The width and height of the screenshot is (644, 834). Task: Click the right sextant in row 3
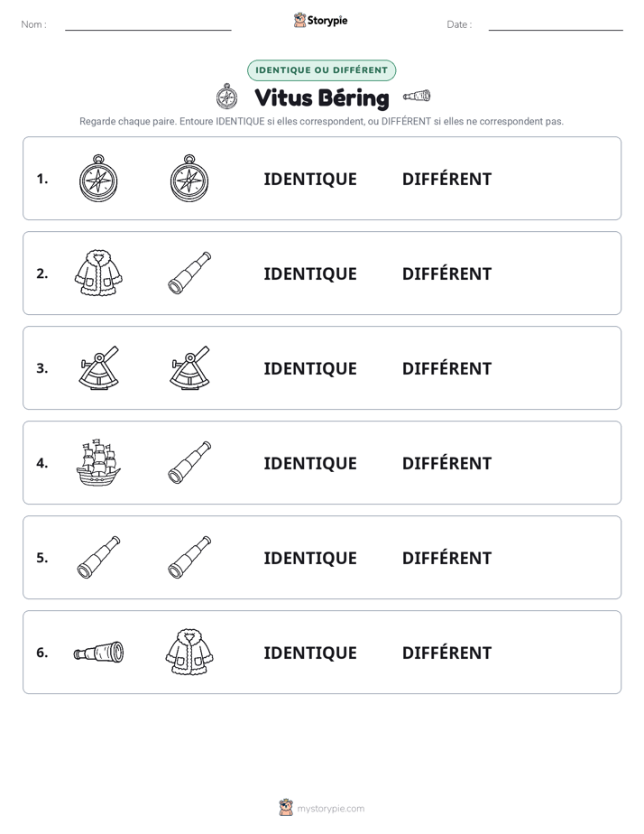pyautogui.click(x=189, y=368)
